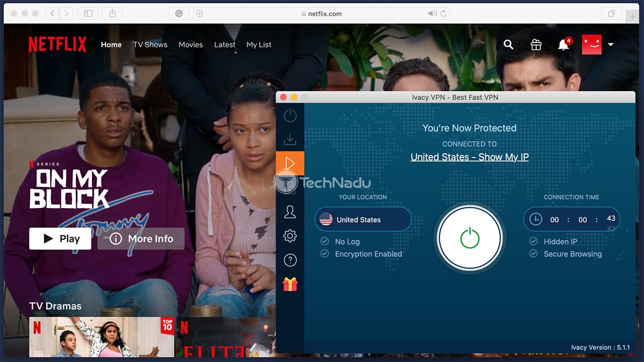Open More Info for On My Block
644x362 pixels.
coord(141,239)
